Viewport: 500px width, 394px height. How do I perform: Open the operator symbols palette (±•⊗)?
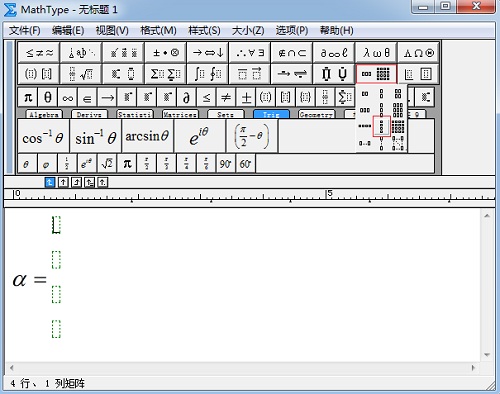point(166,52)
